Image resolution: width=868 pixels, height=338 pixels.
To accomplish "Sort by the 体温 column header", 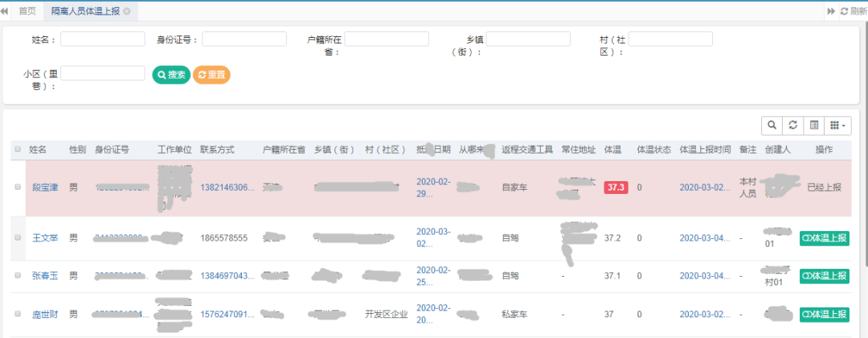I will click(x=612, y=150).
